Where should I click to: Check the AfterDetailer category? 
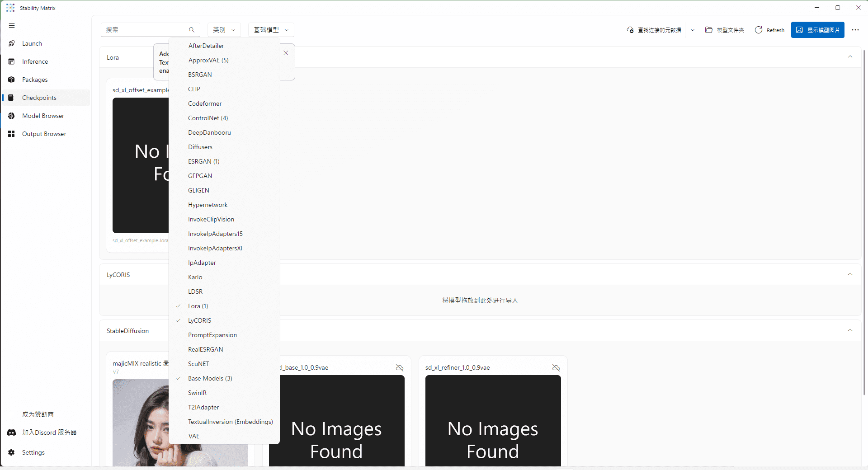point(224,46)
